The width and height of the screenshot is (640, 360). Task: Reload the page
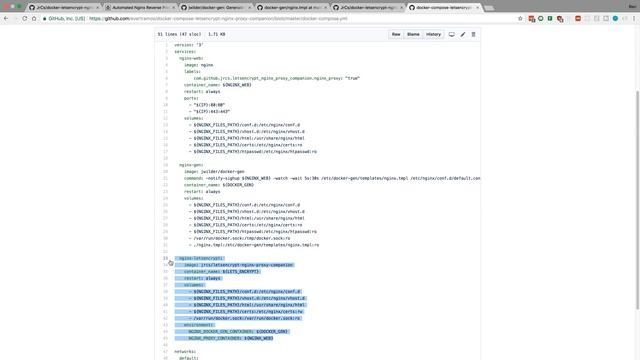click(24, 18)
